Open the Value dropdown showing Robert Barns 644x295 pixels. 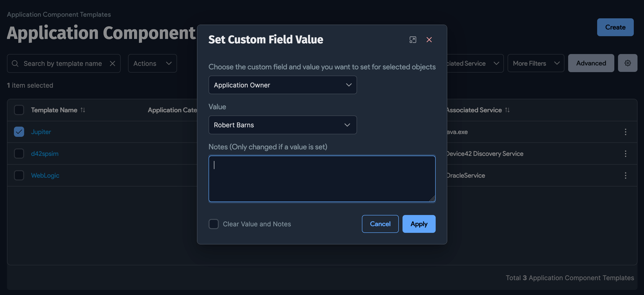[x=283, y=125]
